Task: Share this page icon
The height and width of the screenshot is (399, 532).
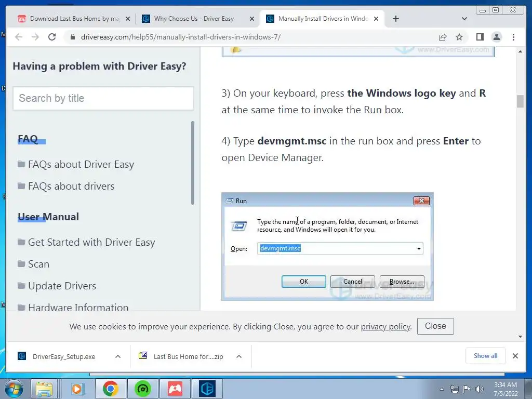Action: [443, 37]
